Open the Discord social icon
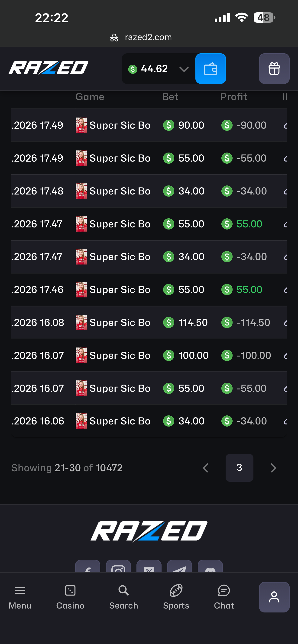The image size is (298, 644). (210, 567)
